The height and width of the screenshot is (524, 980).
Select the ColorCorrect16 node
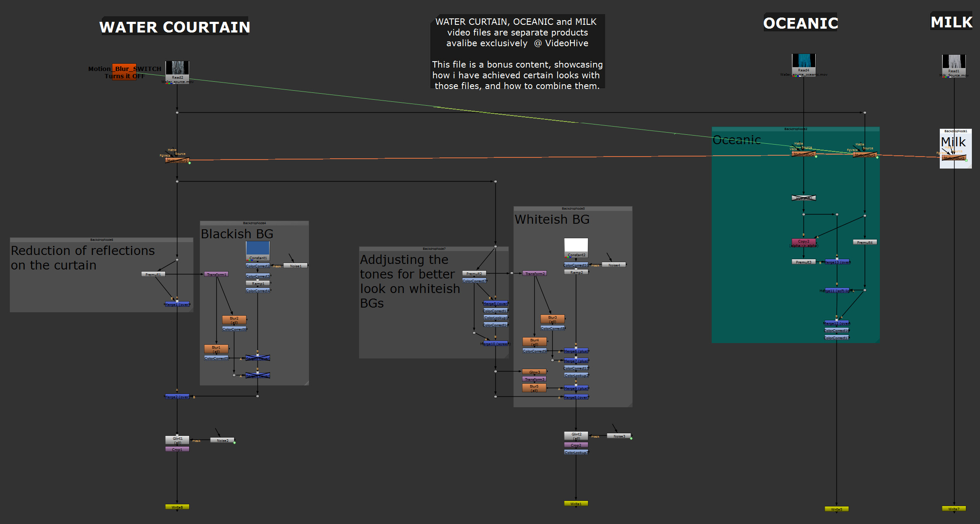click(837, 330)
